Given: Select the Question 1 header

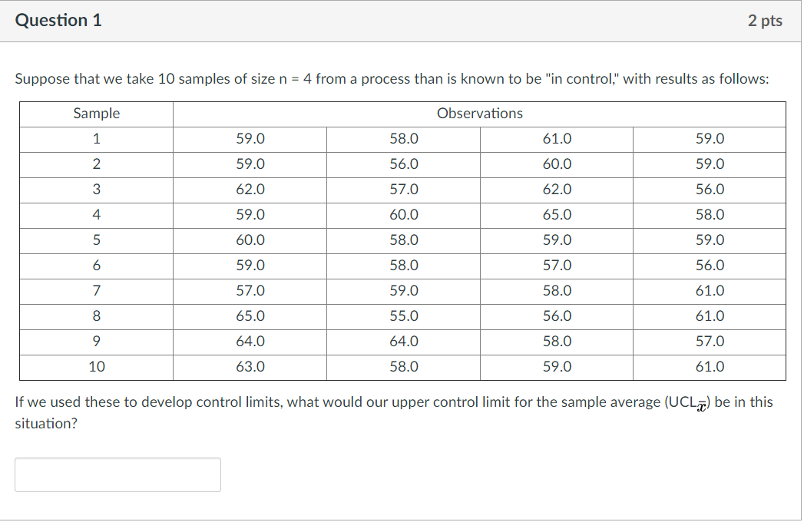Looking at the screenshot, I should pos(58,21).
